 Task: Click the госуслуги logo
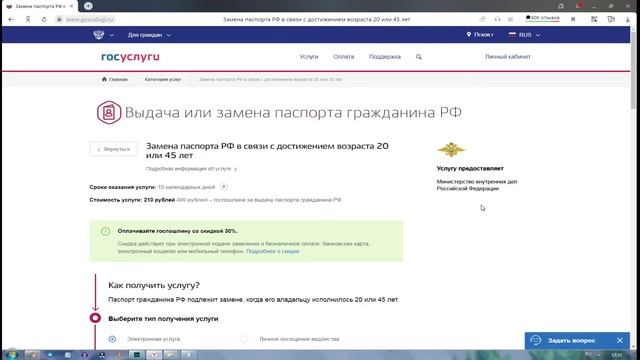coord(130,57)
